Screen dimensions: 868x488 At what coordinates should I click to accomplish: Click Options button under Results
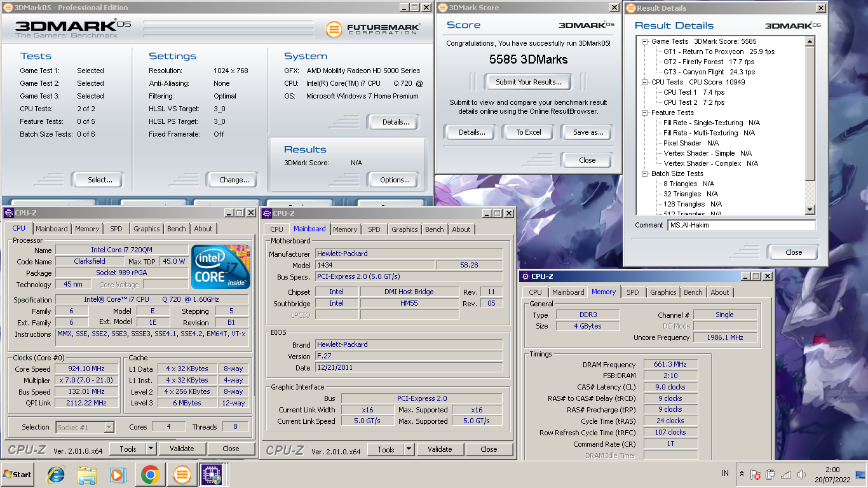[395, 180]
